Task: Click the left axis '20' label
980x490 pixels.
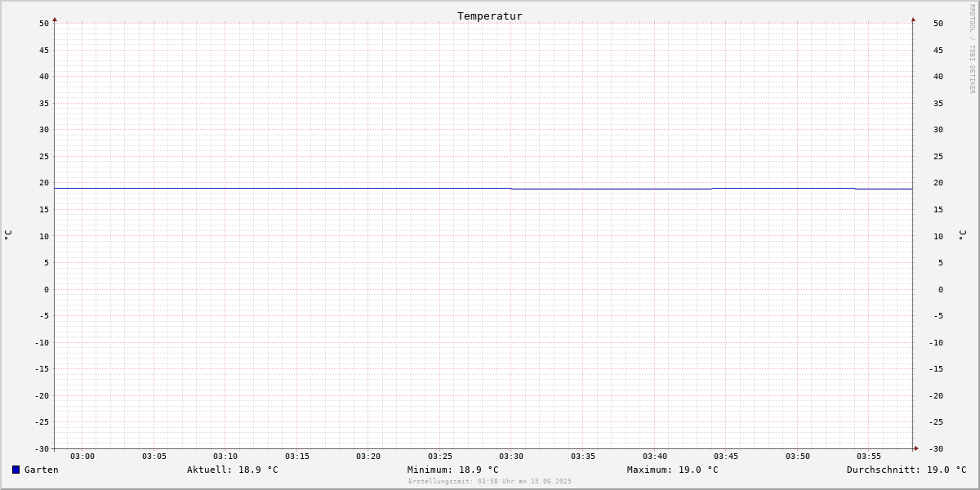Action: pos(44,183)
